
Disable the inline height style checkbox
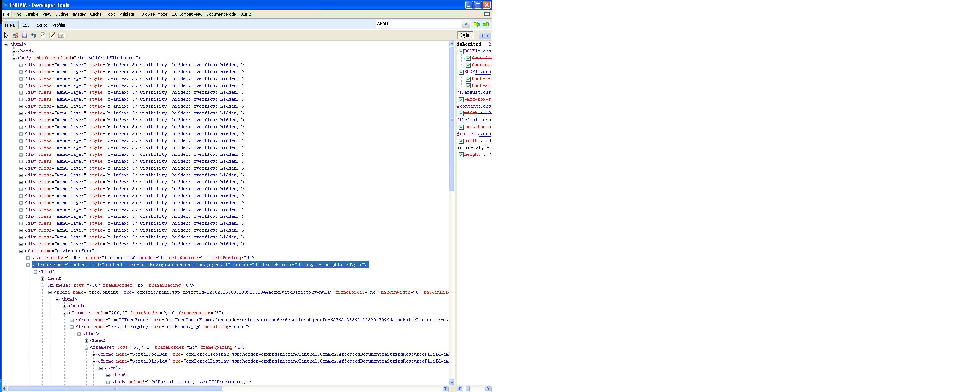click(461, 154)
